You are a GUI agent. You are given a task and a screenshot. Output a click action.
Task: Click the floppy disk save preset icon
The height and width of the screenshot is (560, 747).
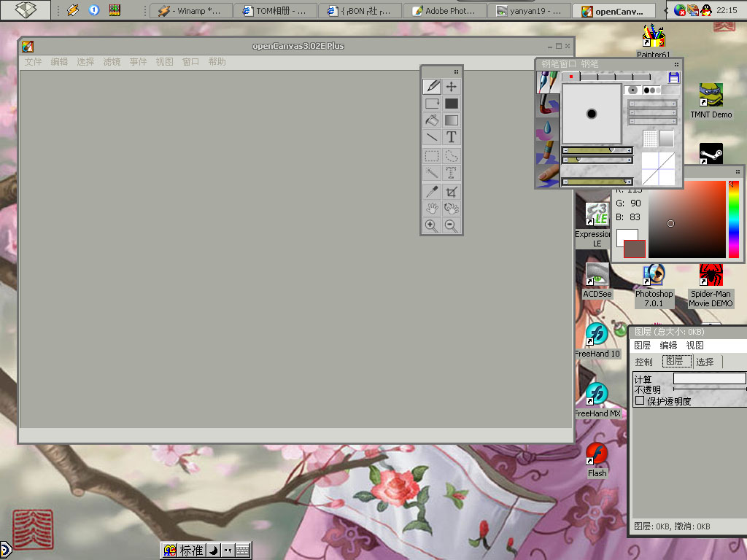673,77
